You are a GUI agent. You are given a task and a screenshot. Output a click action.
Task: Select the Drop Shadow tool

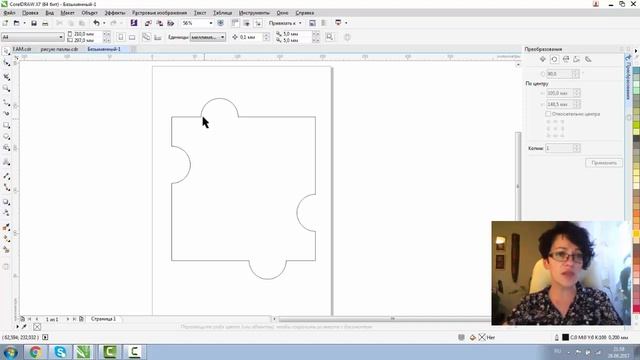pos(7,202)
